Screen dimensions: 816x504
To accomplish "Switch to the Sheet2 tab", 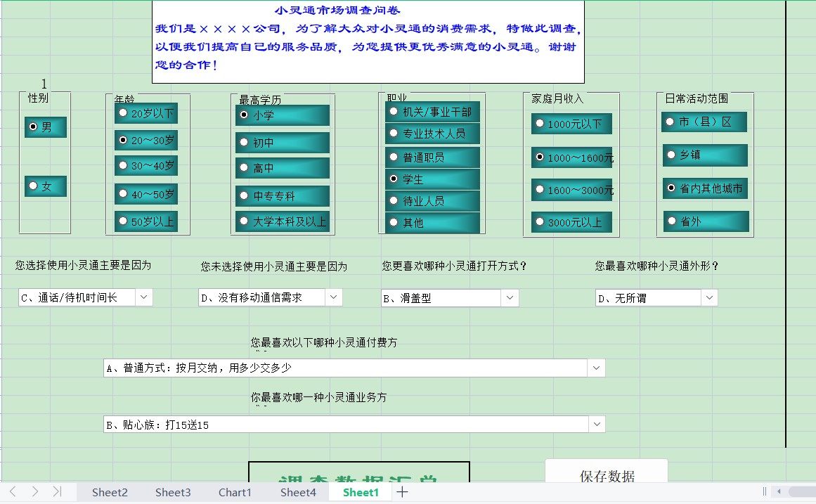I will point(109,492).
